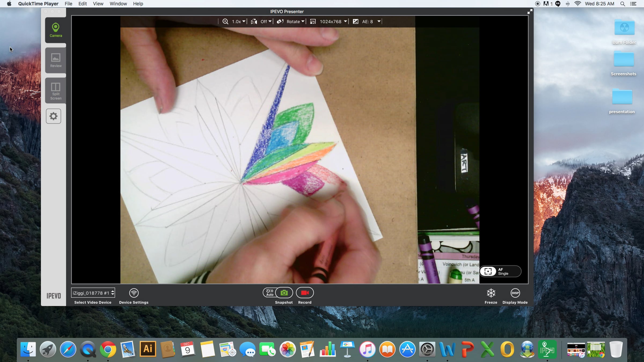Image resolution: width=644 pixels, height=362 pixels.
Task: Start video with the Record button
Action: (305, 293)
